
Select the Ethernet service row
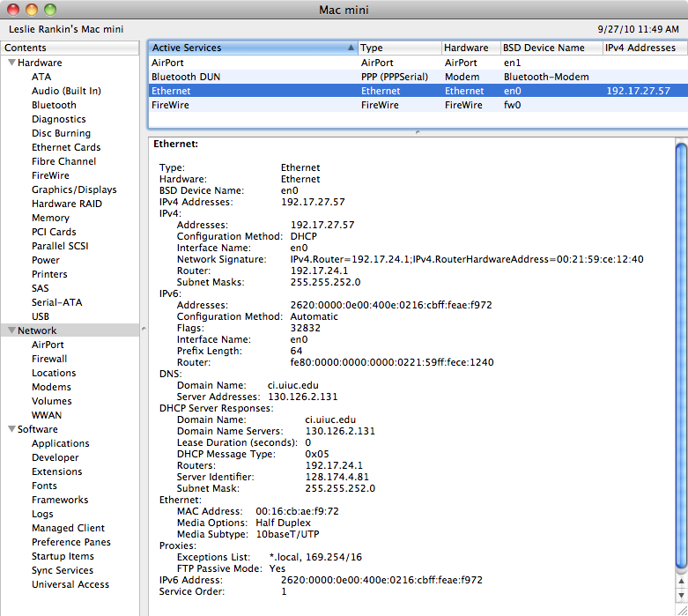pyautogui.click(x=418, y=91)
